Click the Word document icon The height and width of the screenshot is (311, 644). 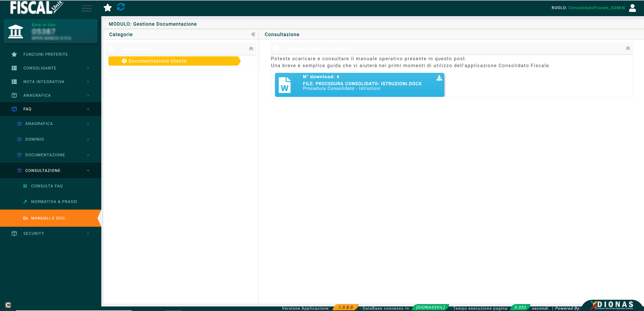click(x=285, y=85)
